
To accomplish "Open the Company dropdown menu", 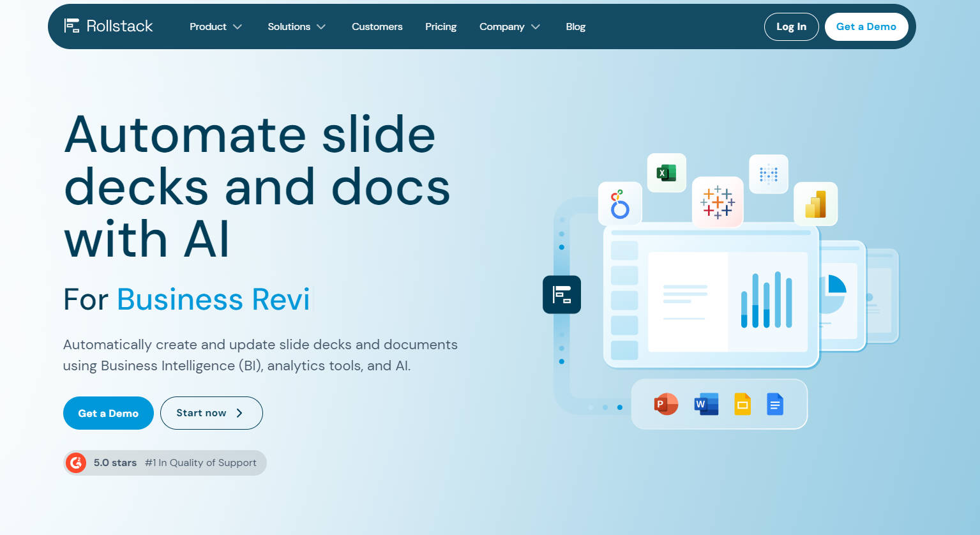I will [x=509, y=26].
